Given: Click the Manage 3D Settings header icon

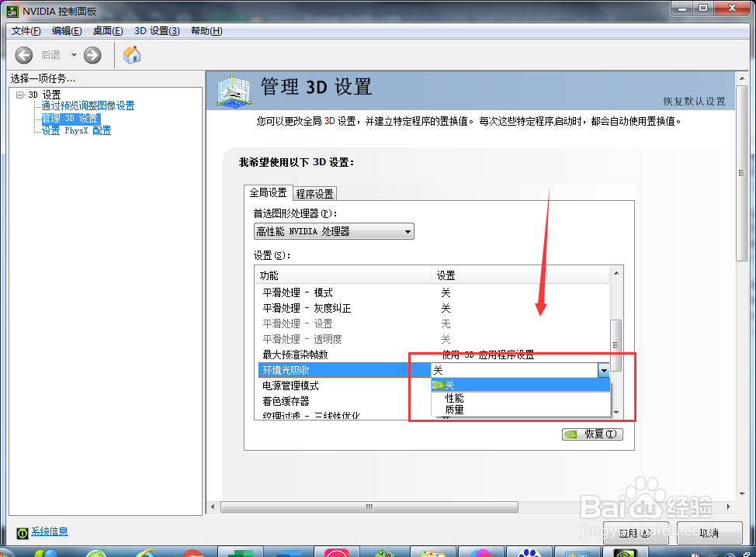Looking at the screenshot, I should [x=234, y=91].
